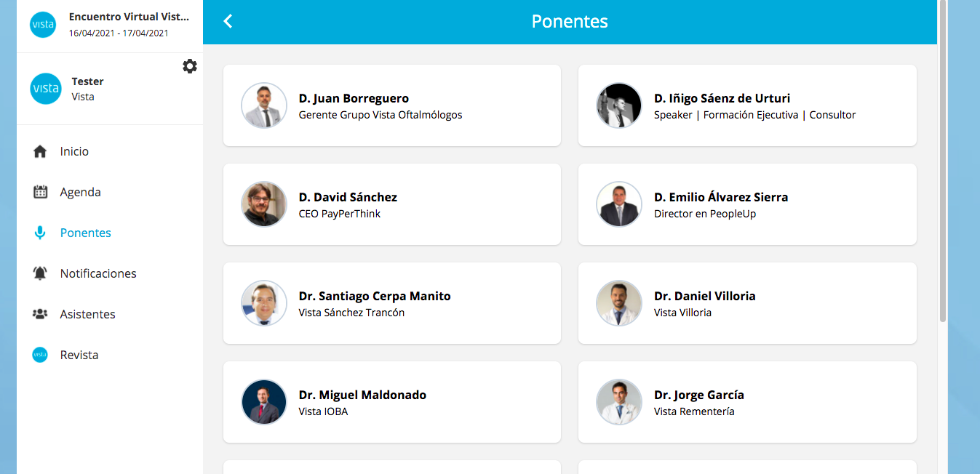Click Dr. Daniel Villoria's name
The image size is (980, 474).
click(704, 296)
